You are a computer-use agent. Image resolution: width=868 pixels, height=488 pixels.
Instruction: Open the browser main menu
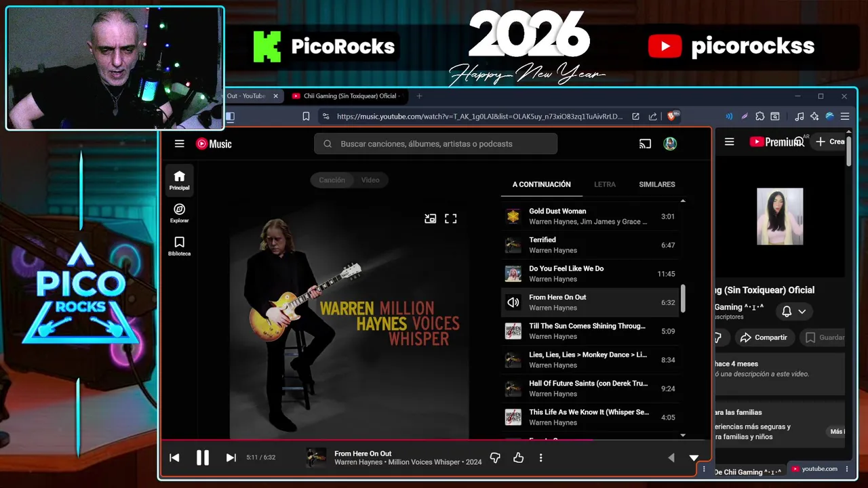845,117
